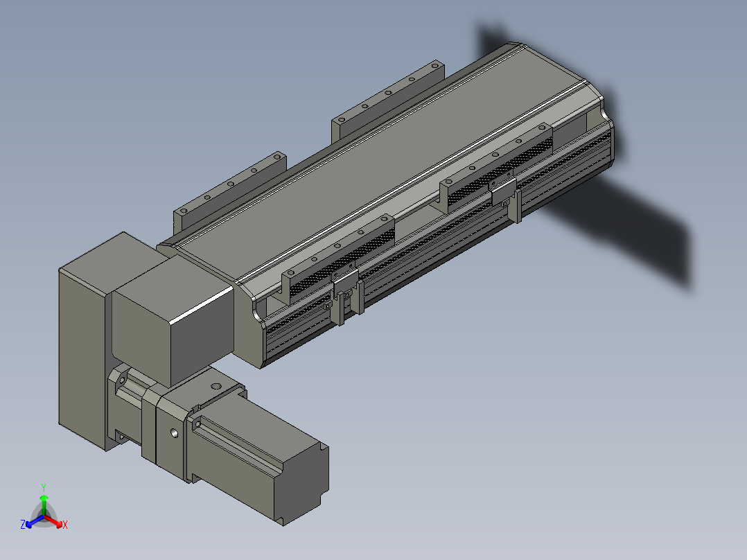
Task: Click the blue Z axis arrow on the triad
Action: coord(35,521)
